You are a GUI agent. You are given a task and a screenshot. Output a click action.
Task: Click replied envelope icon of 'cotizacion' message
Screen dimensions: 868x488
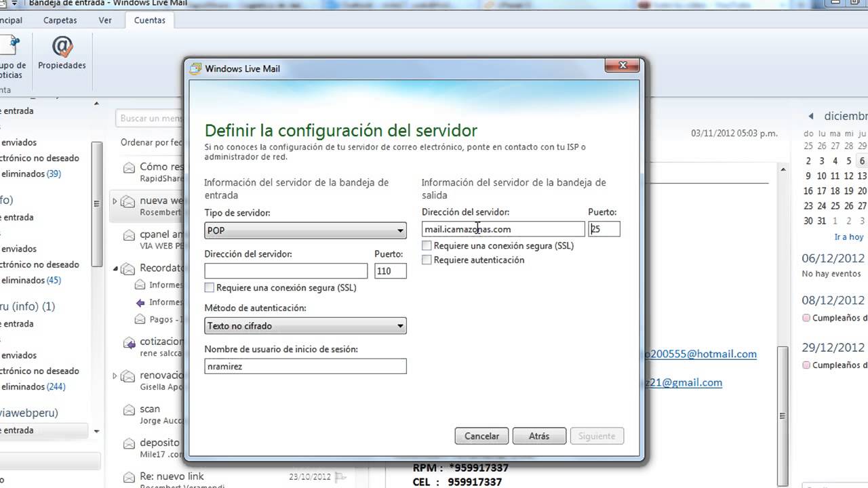pos(129,343)
